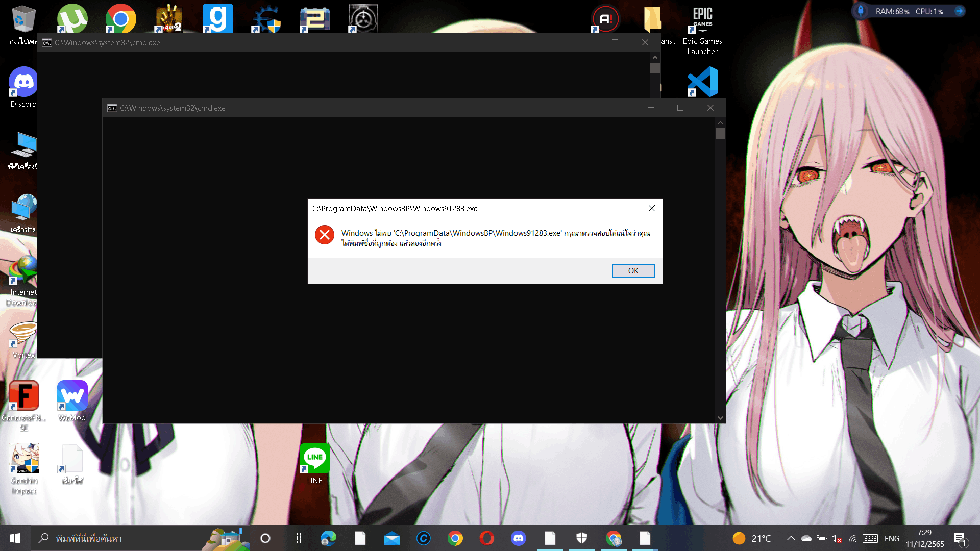Open Discord desktop shortcut
980x551 pixels.
pyautogui.click(x=23, y=83)
